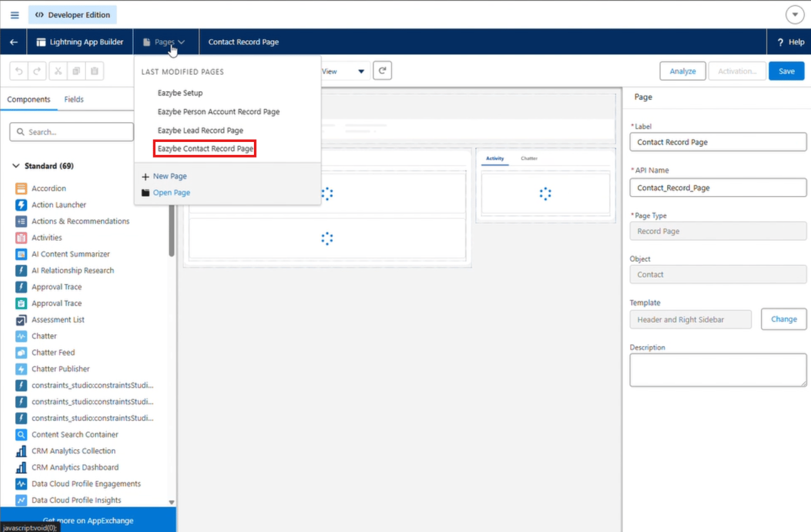
Task: Select the green Approval Trace icon
Action: pyautogui.click(x=21, y=303)
